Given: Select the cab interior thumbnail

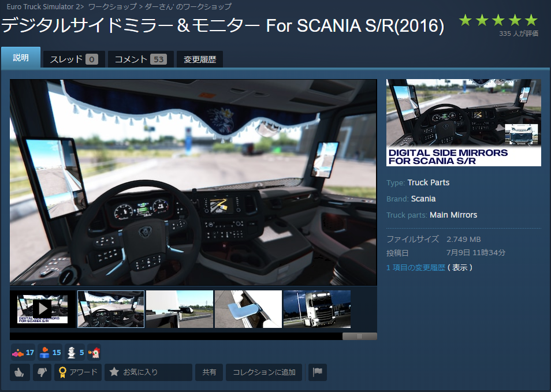Looking at the screenshot, I should click(111, 309).
